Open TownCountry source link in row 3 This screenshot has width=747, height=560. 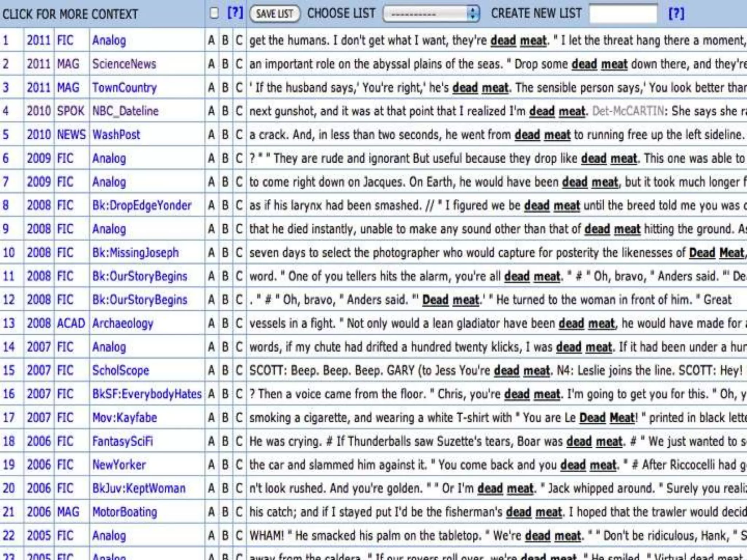click(x=124, y=87)
